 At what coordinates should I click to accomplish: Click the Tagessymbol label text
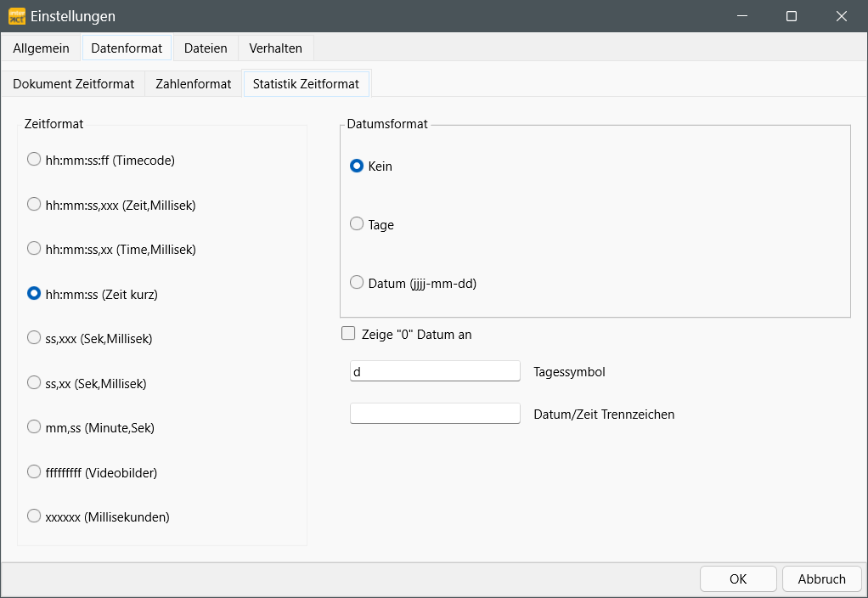coord(569,371)
